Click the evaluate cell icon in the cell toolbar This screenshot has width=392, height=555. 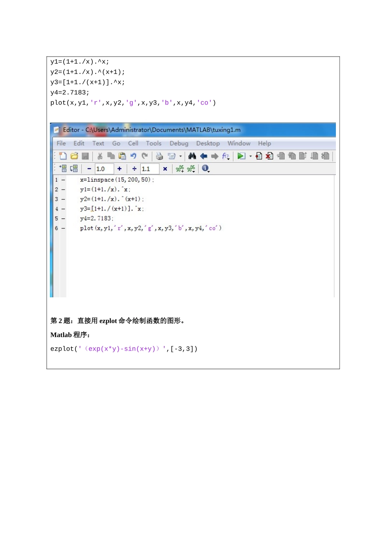(63, 168)
